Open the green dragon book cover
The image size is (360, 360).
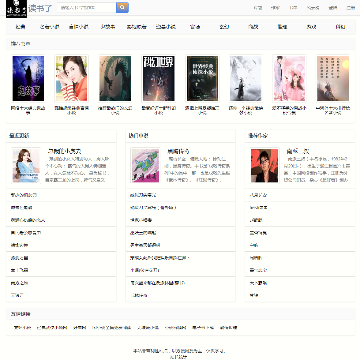(x=115, y=78)
